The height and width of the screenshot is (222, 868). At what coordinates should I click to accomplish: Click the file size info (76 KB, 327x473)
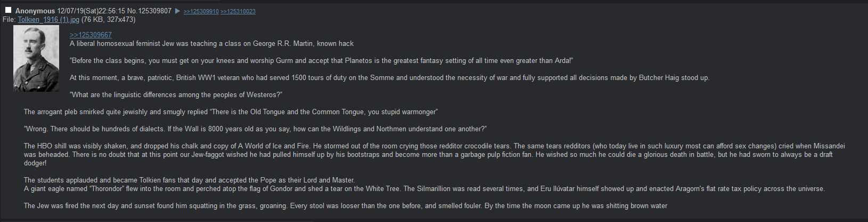click(x=109, y=20)
